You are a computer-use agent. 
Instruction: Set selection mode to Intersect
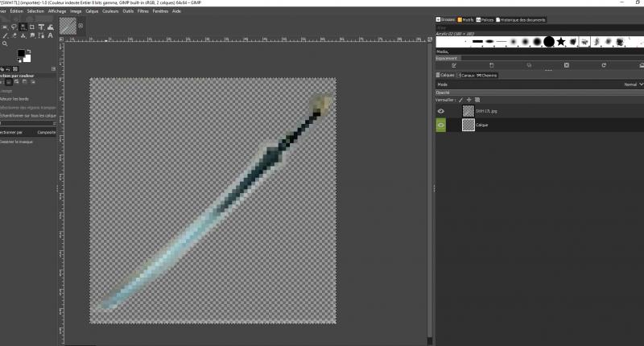tap(33, 82)
